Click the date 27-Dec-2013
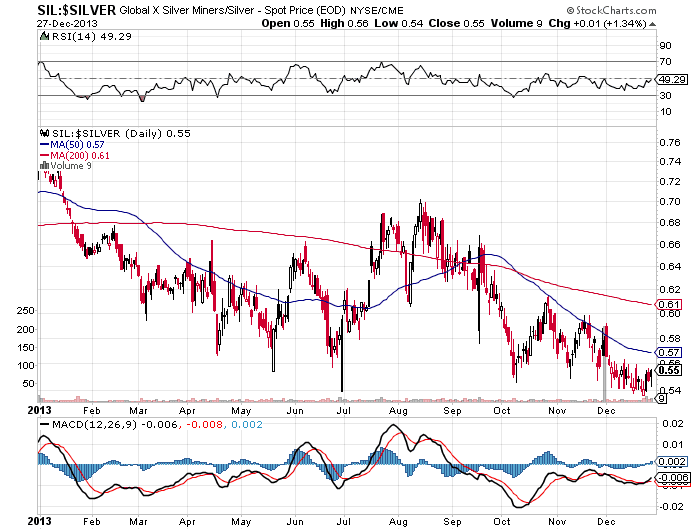 click(67, 24)
